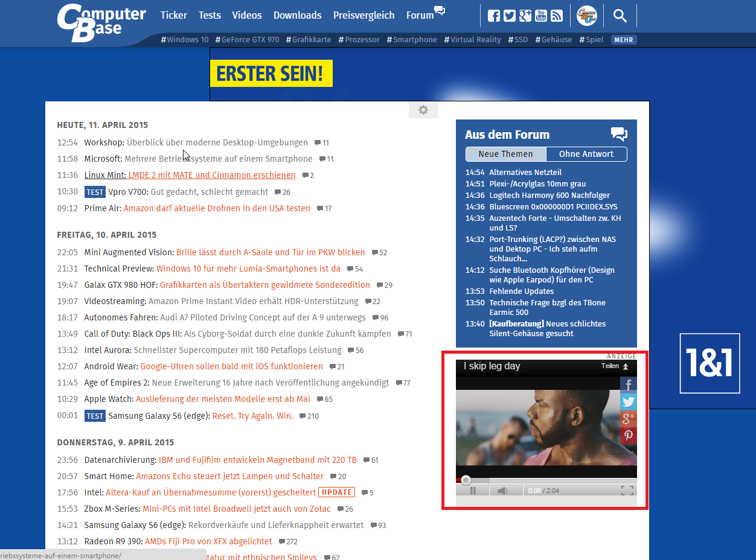Screen dimensions: 756x560
Task: Click the 'ERSTER SEIN!' yellow banner ad
Action: [271, 74]
